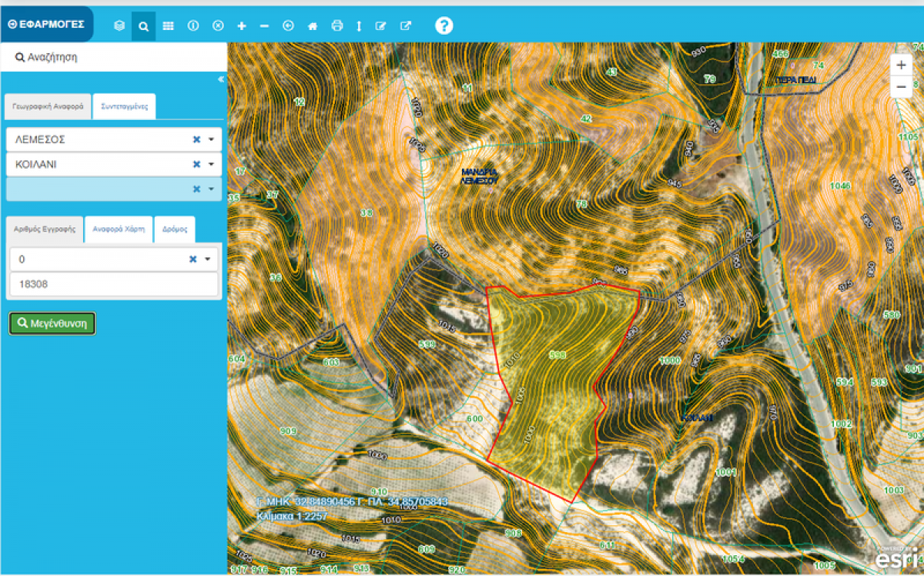Click the clear selection circle-x icon
This screenshot has height=576, width=924.
[x=218, y=26]
